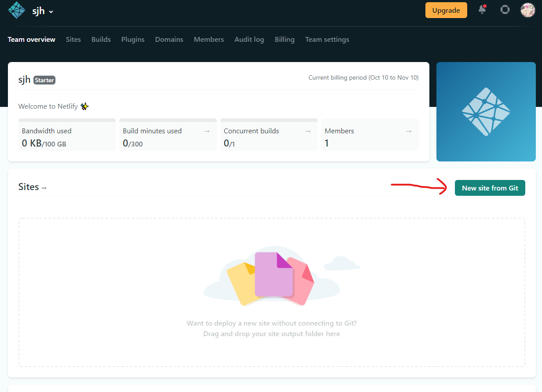Viewport: 542px width, 392px height.
Task: Click the sparkles icon next to Welcome to Netlify
Action: (x=84, y=106)
